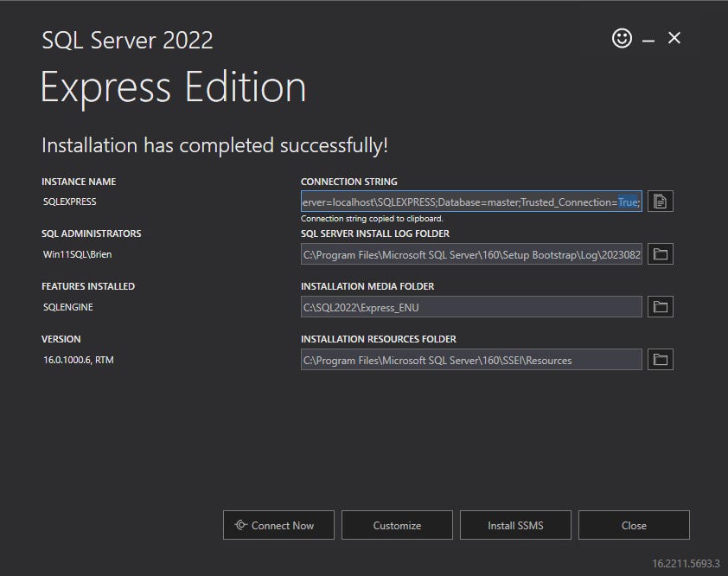Browse the installation media folder
Viewport: 728px width, 576px height.
[x=661, y=306]
